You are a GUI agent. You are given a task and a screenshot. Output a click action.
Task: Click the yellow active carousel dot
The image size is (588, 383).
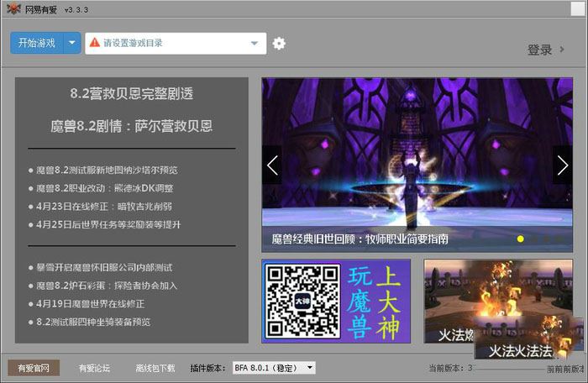[521, 239]
